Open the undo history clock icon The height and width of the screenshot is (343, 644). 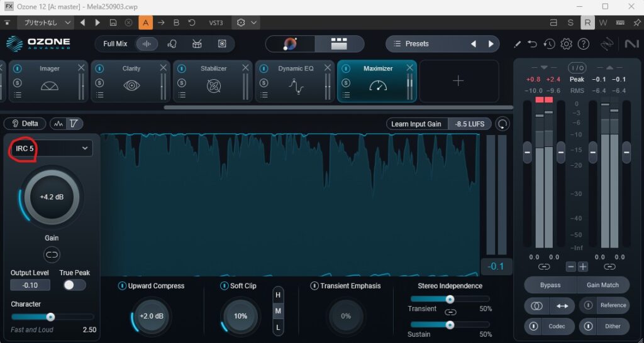click(549, 44)
